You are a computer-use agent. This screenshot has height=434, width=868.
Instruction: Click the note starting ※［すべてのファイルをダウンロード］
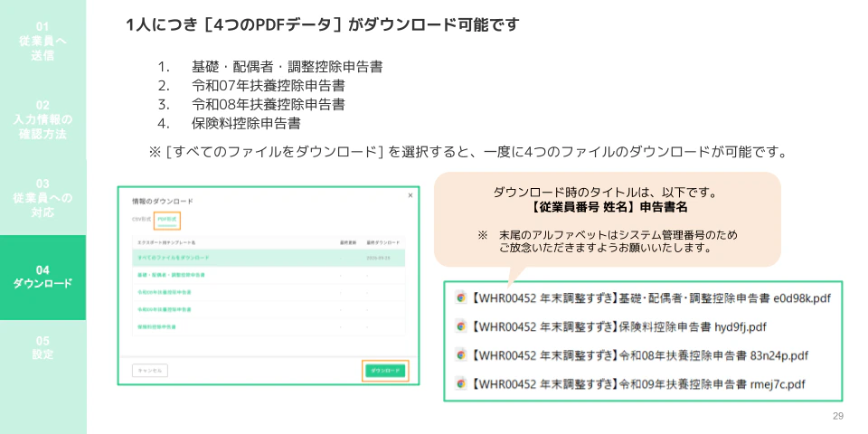[x=468, y=152]
